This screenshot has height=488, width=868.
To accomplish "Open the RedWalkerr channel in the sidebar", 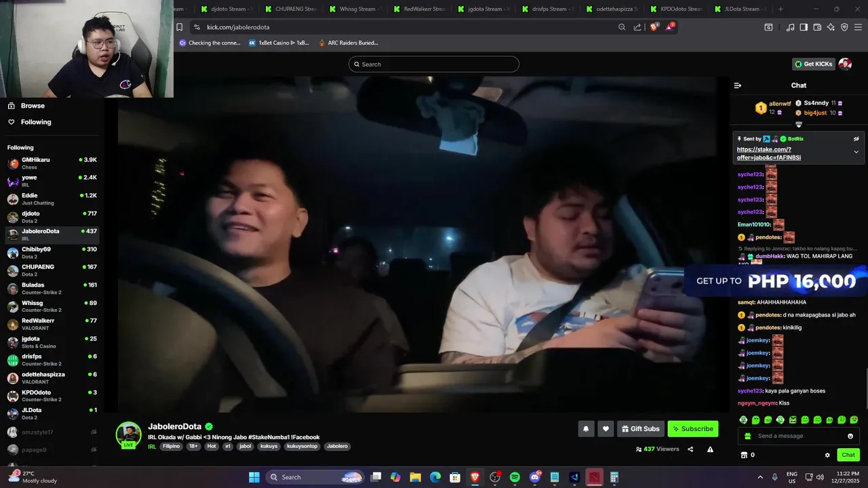I will pos(52,324).
